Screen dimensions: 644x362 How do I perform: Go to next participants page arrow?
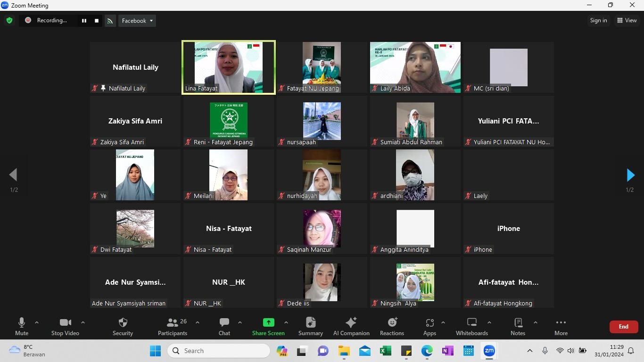pyautogui.click(x=630, y=175)
